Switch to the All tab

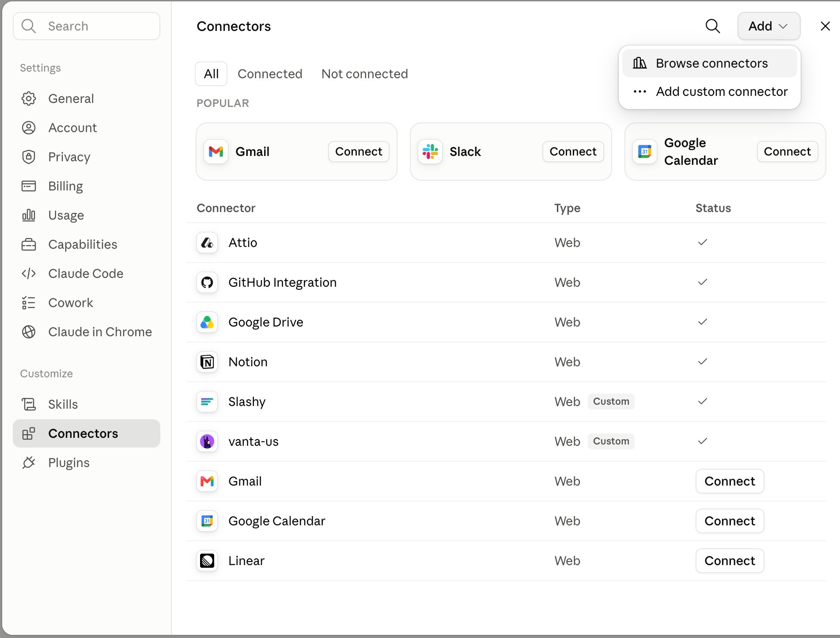211,74
